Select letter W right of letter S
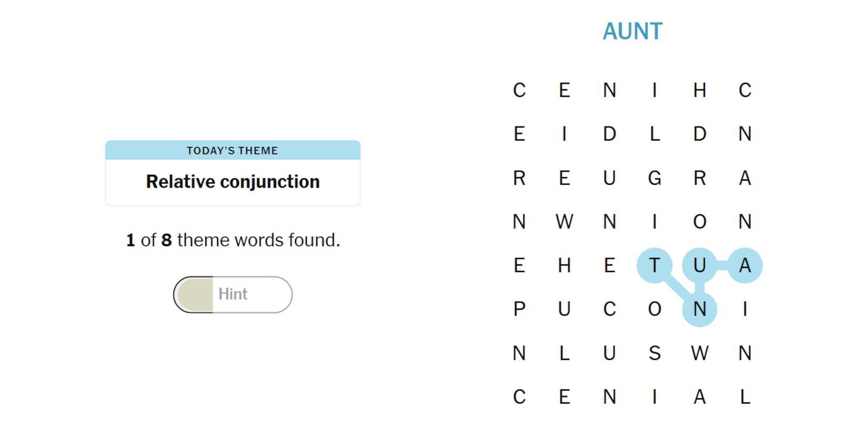The height and width of the screenshot is (434, 868). 699,353
